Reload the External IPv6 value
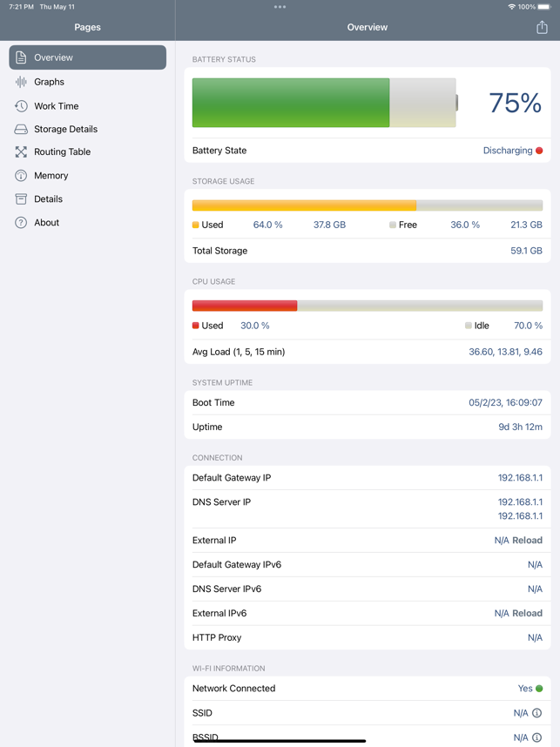 pyautogui.click(x=527, y=613)
